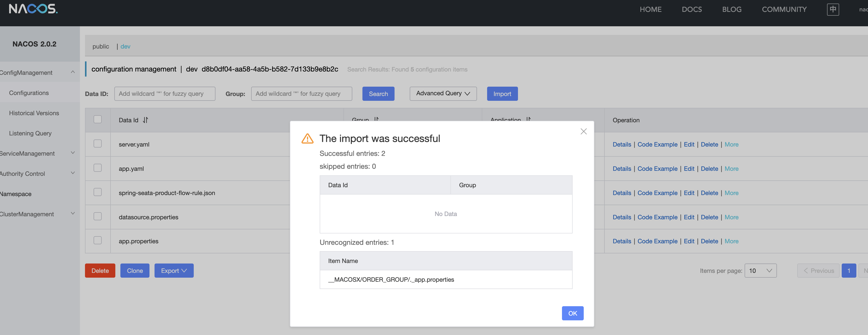Focus the Group search field
The height and width of the screenshot is (335, 868).
coord(301,93)
